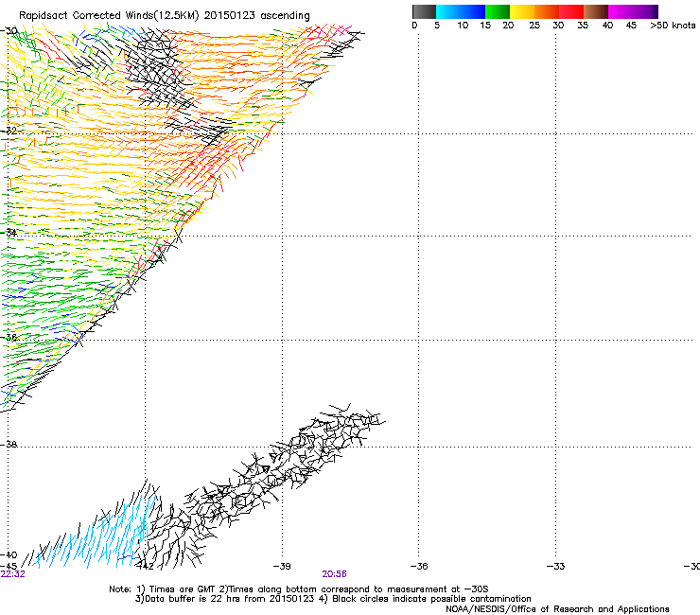Viewport: 700px width, 615px height.
Task: Click the yellow 20-25 knots legend swatch
Action: [x=522, y=11]
